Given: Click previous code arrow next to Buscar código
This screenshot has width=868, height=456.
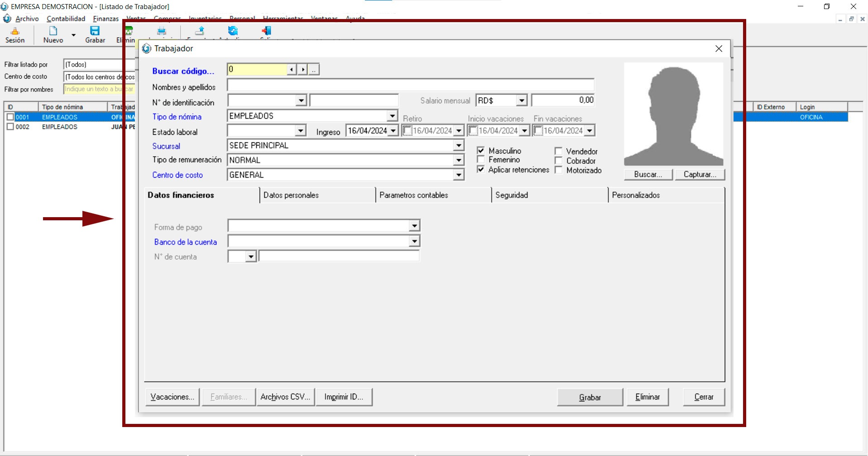Looking at the screenshot, I should click(292, 70).
